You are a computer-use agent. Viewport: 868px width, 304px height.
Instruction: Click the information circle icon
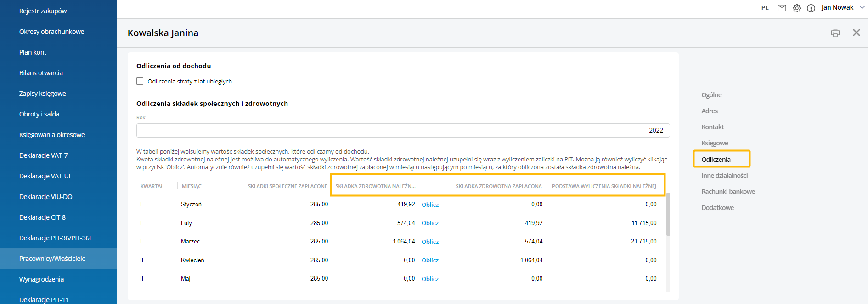811,8
